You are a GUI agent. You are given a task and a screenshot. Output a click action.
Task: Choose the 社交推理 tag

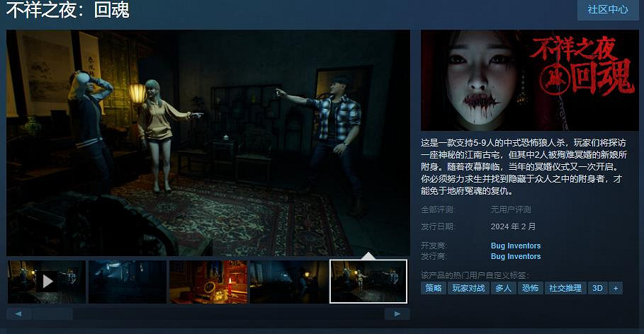point(565,288)
